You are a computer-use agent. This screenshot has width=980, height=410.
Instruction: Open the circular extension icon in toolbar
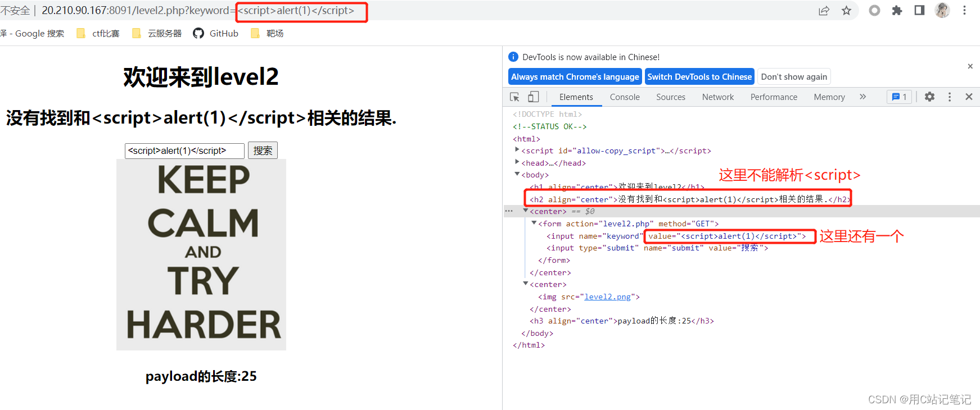point(874,10)
